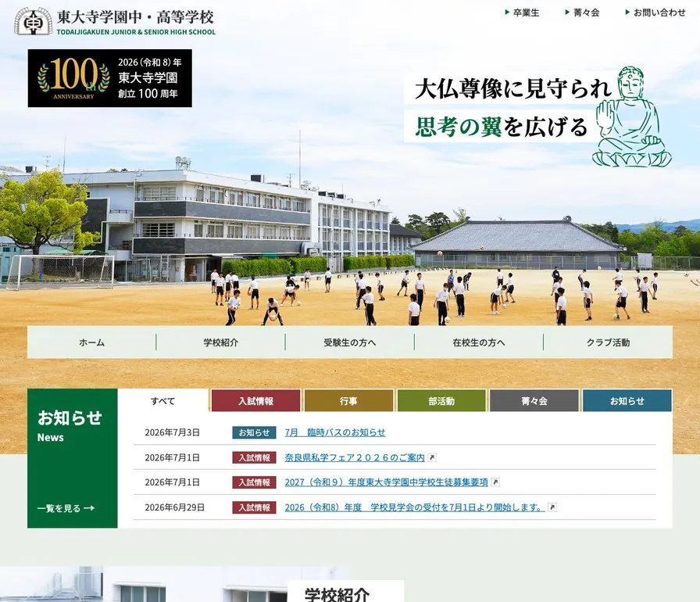The image size is (700, 602).
Task: Select the 部活動 news tab
Action: pos(441,400)
